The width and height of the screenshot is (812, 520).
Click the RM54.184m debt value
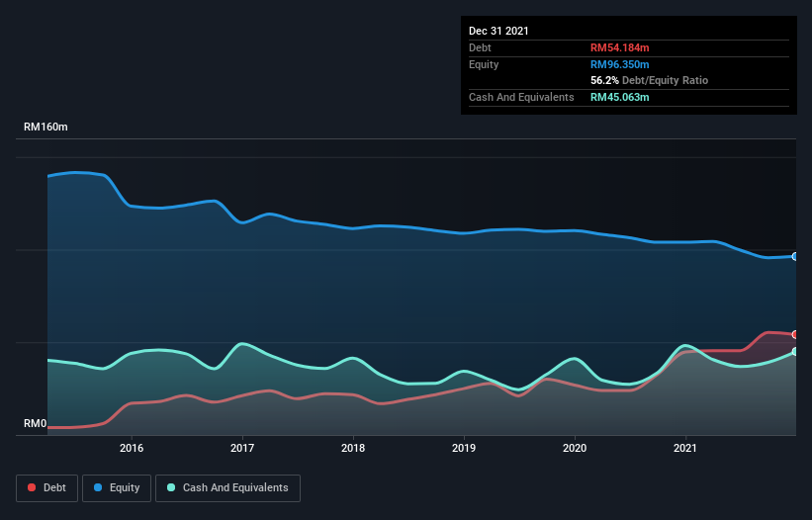(x=620, y=47)
